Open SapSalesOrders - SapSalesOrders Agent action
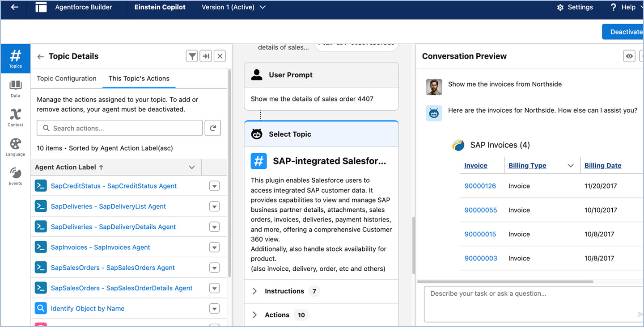644x327 pixels. point(113,268)
